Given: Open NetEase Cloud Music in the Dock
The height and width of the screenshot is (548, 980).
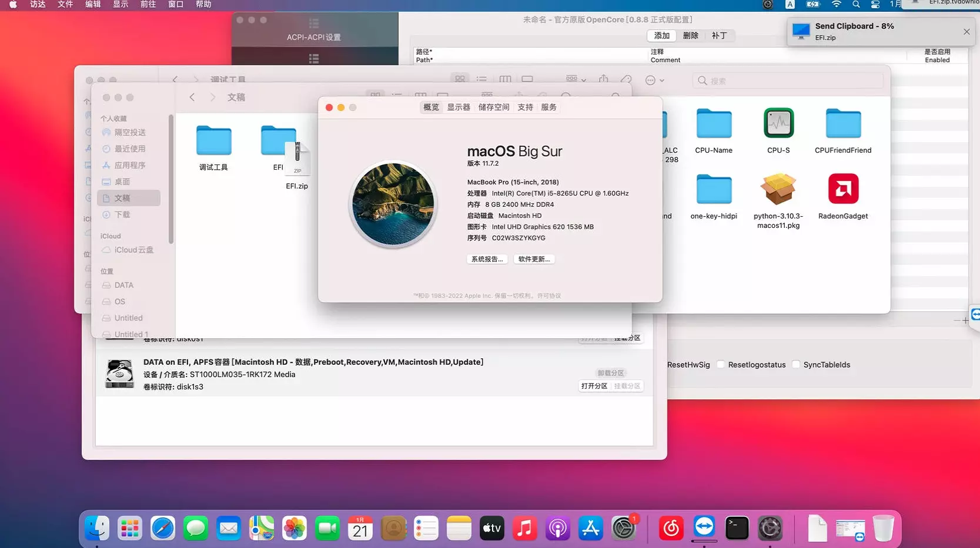Looking at the screenshot, I should click(671, 528).
